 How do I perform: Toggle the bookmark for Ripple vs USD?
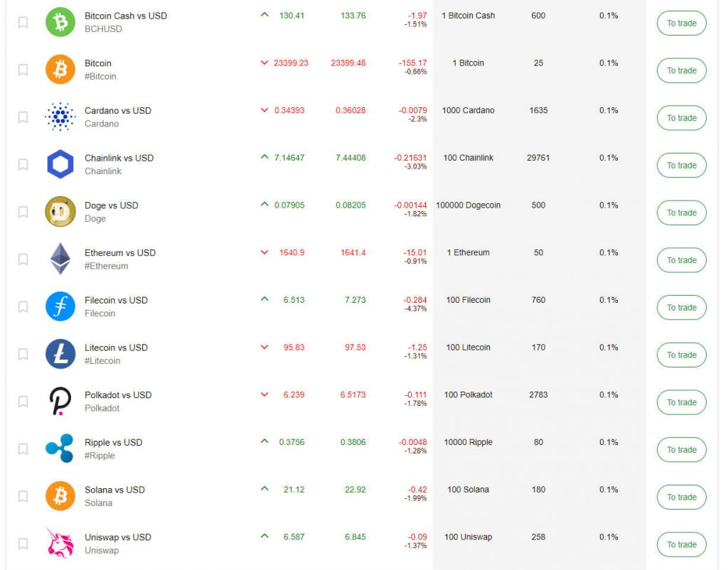pos(23,449)
